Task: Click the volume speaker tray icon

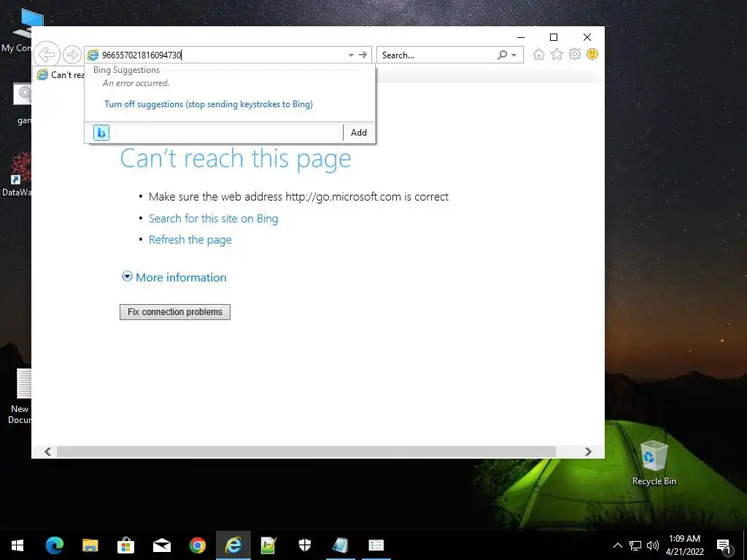Action: tap(653, 545)
